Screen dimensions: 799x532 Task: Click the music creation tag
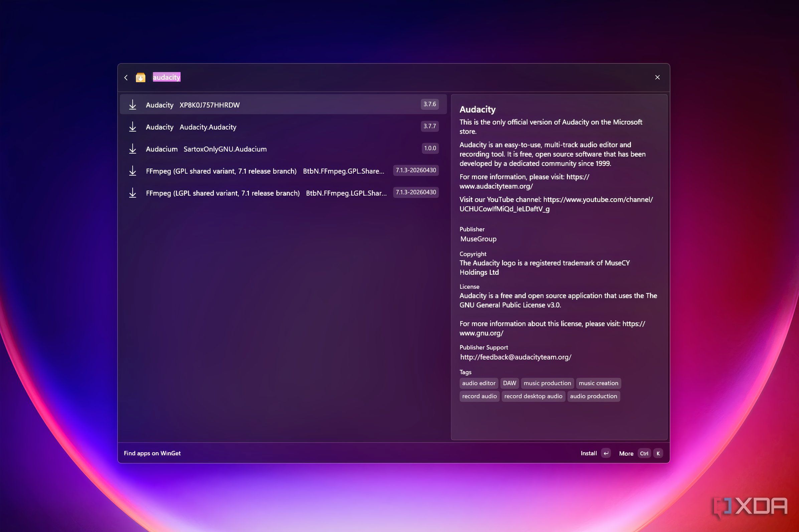click(x=598, y=383)
